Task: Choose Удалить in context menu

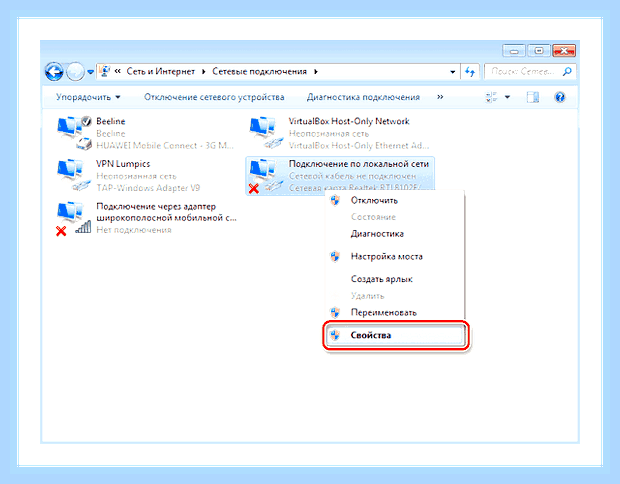Action: click(x=395, y=296)
